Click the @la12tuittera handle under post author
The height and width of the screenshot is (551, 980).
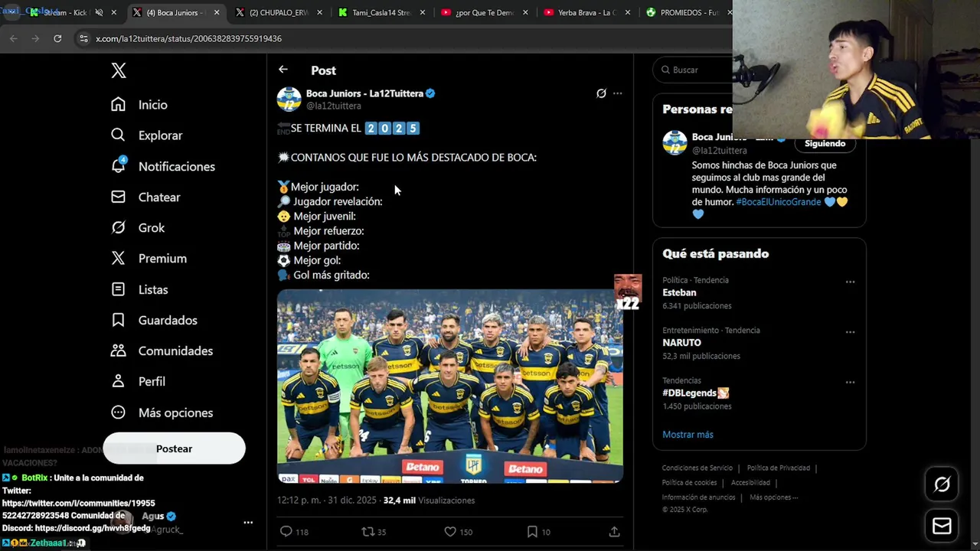333,106
